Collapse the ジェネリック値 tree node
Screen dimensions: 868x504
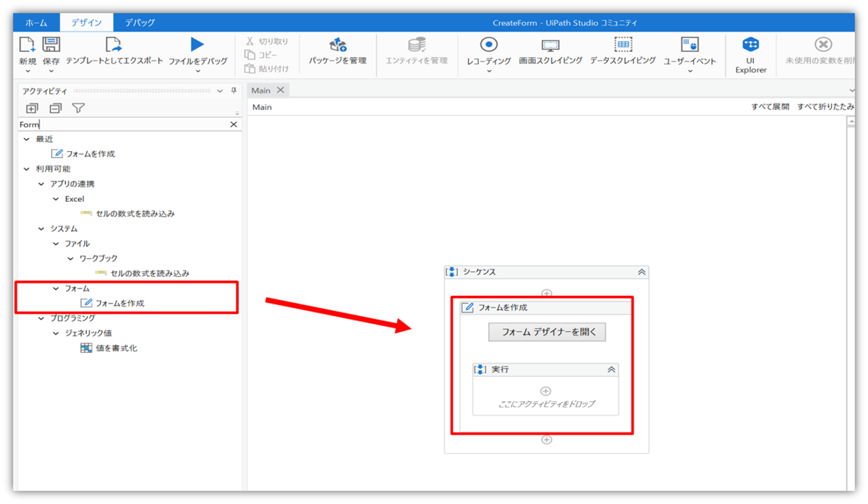coord(56,333)
